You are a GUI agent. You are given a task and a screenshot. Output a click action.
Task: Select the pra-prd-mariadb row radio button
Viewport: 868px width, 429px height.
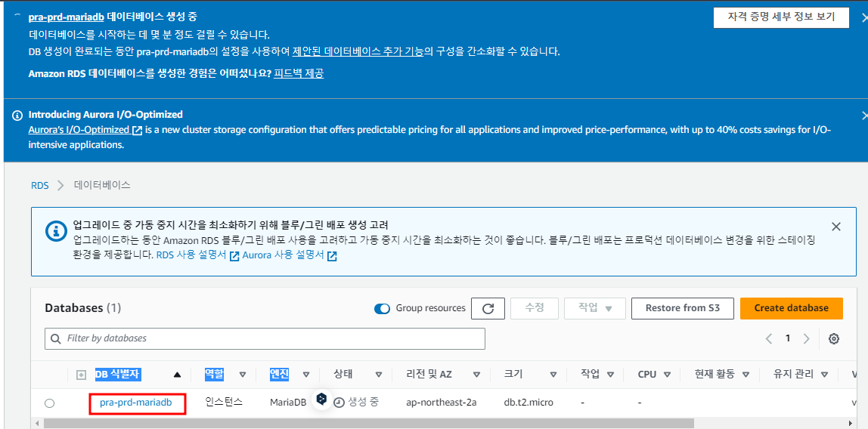(49, 403)
